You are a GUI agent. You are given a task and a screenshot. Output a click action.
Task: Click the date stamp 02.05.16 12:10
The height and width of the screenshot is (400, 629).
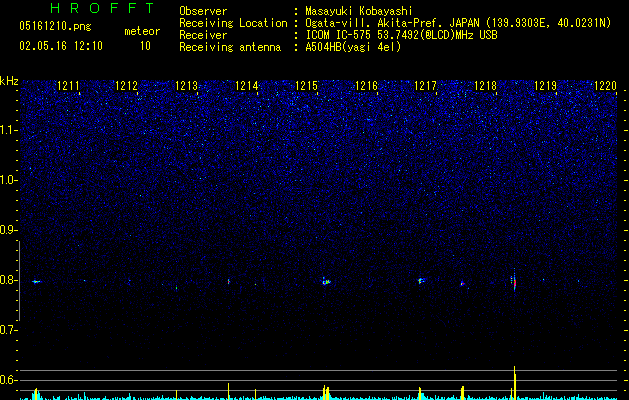click(x=61, y=46)
